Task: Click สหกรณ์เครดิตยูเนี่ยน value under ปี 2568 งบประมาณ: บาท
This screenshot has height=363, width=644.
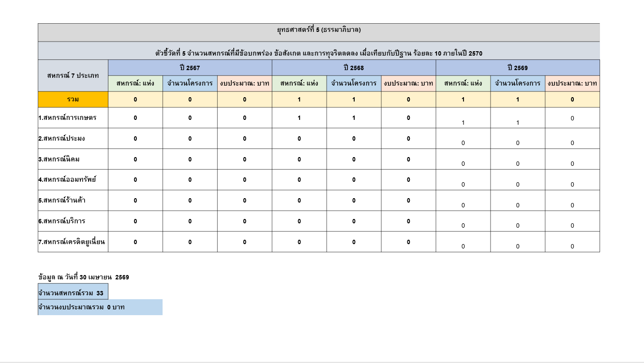Action: pyautogui.click(x=408, y=242)
